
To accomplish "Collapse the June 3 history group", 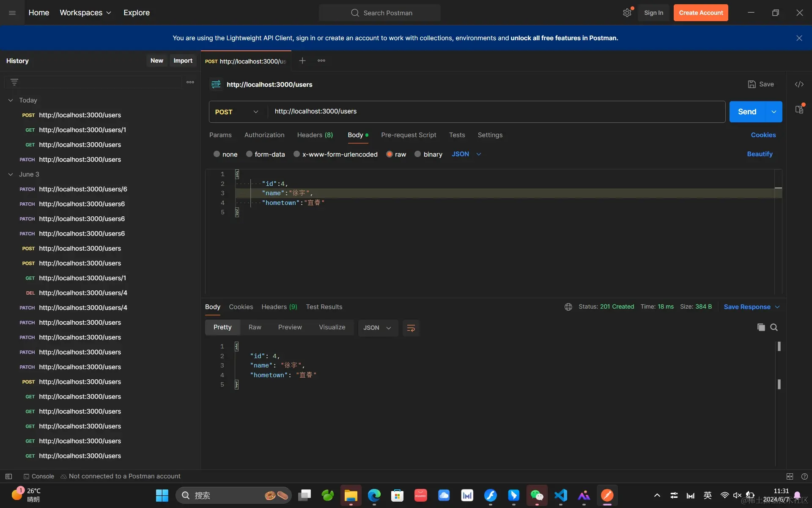I will (11, 174).
